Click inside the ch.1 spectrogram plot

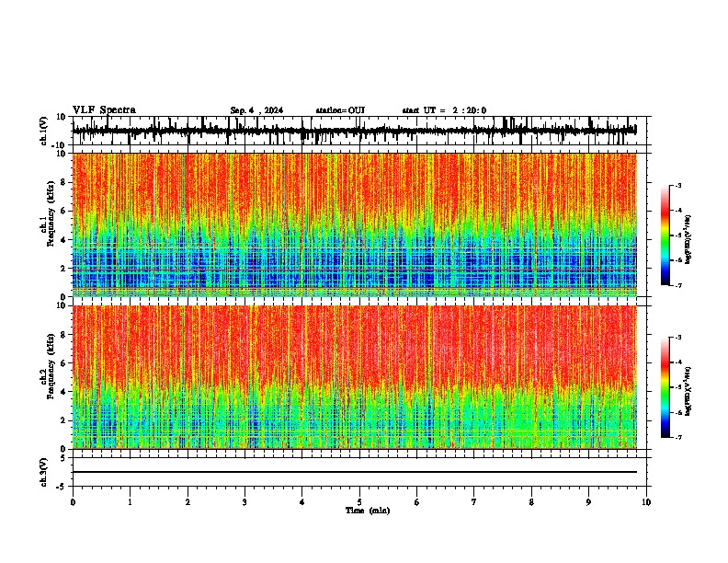[355, 224]
